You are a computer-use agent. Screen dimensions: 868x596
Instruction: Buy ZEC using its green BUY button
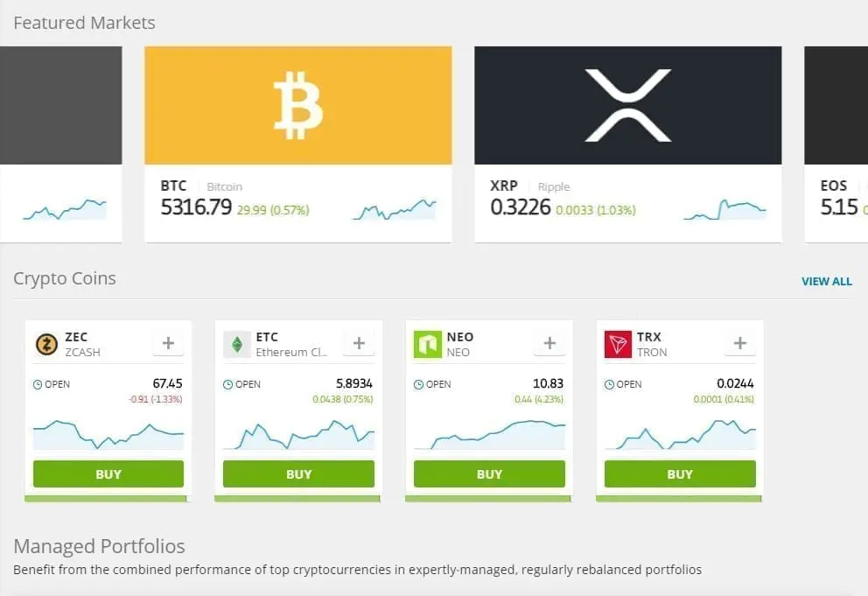click(108, 473)
